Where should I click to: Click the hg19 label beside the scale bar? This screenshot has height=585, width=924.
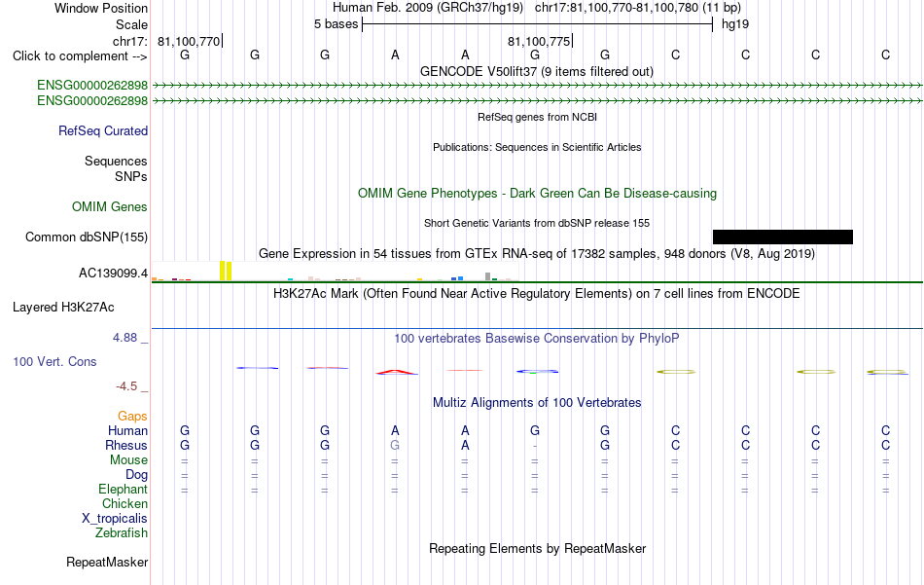[735, 24]
